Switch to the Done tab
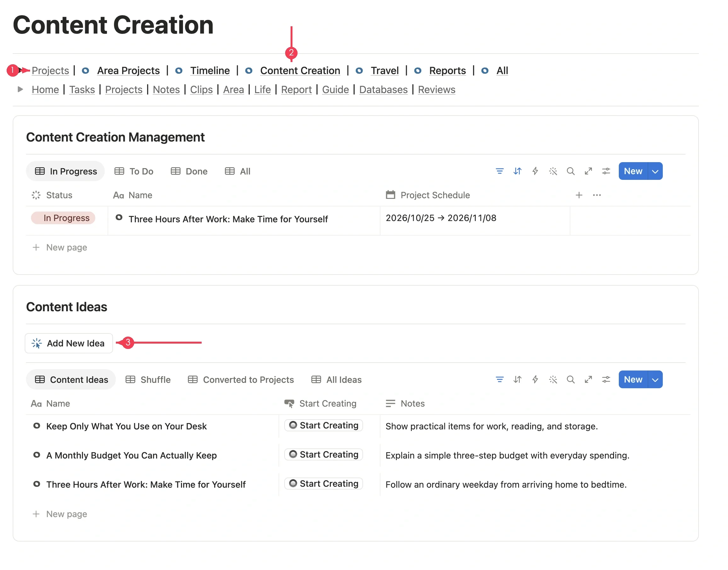Image resolution: width=728 pixels, height=570 pixels. click(x=189, y=172)
